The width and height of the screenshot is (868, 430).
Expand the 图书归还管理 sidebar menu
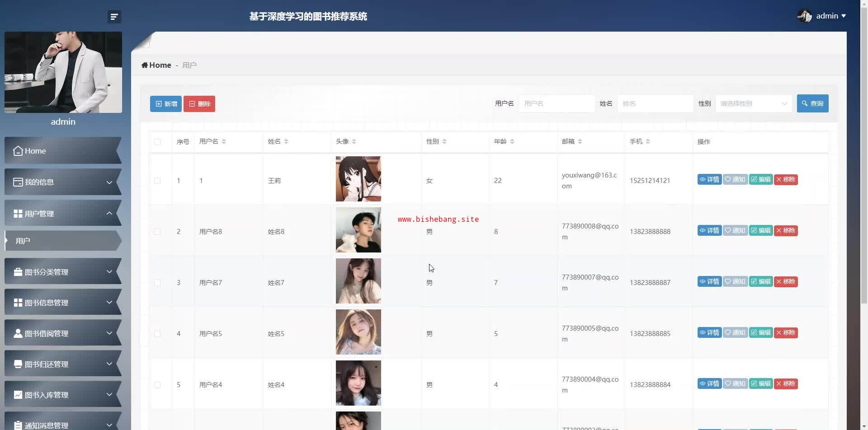point(63,364)
